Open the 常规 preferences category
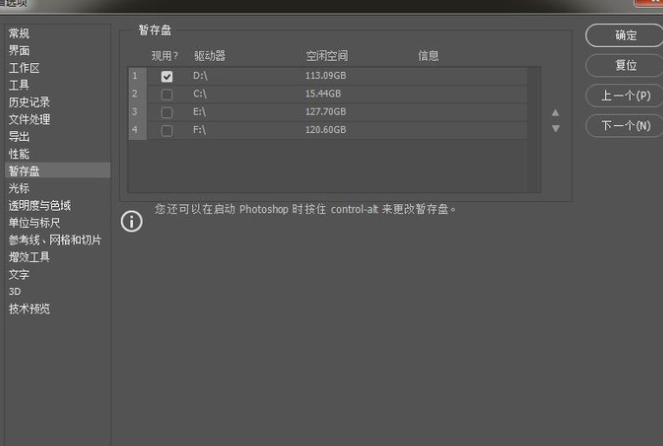Viewport: 663px width, 446px height. [19, 33]
